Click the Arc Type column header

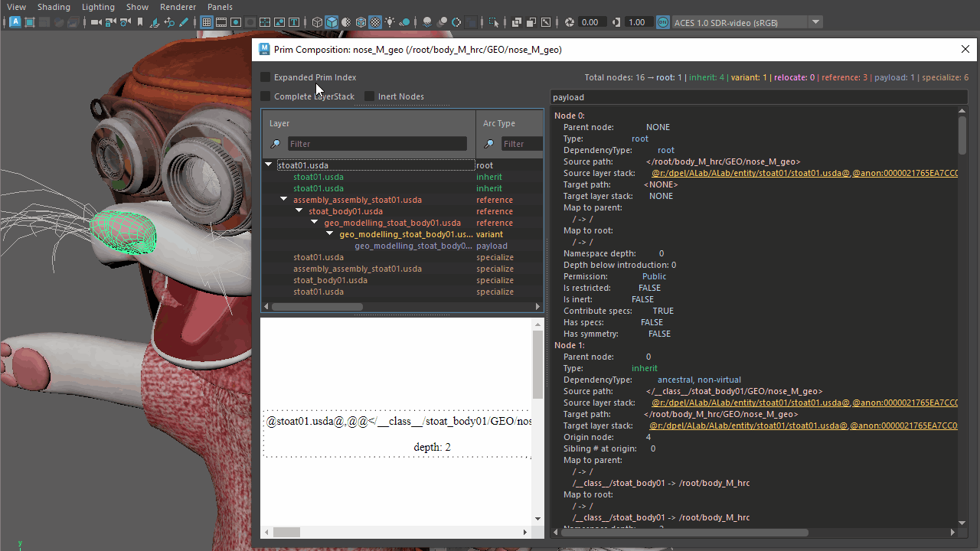pos(510,123)
